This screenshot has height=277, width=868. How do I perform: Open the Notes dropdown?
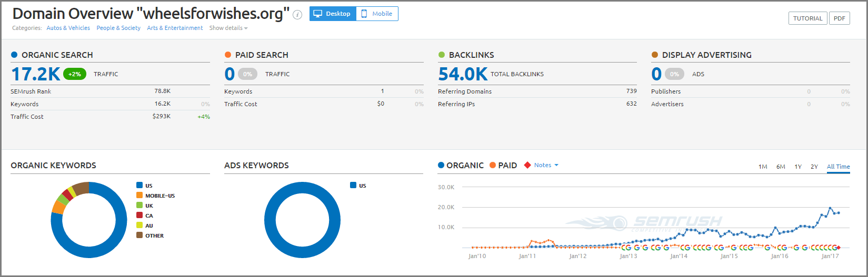coord(546,165)
